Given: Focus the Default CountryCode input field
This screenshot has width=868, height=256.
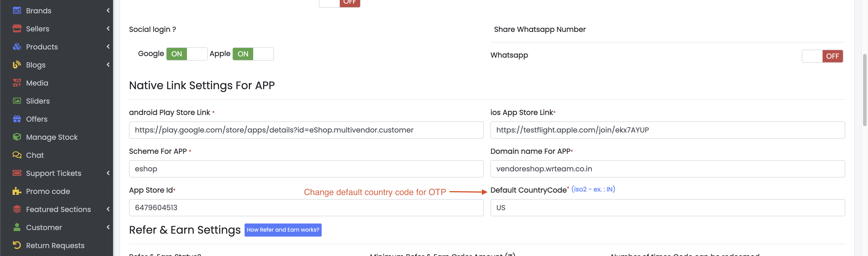Looking at the screenshot, I should (667, 207).
